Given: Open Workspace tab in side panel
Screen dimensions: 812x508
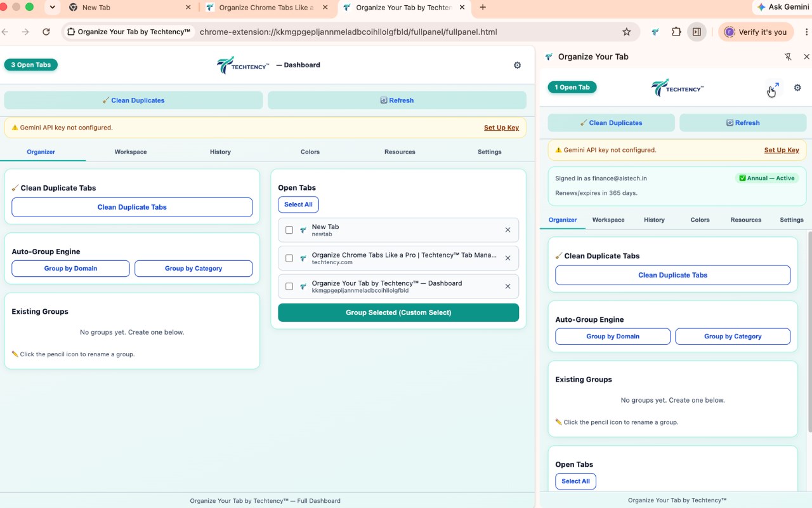Looking at the screenshot, I should (608, 220).
